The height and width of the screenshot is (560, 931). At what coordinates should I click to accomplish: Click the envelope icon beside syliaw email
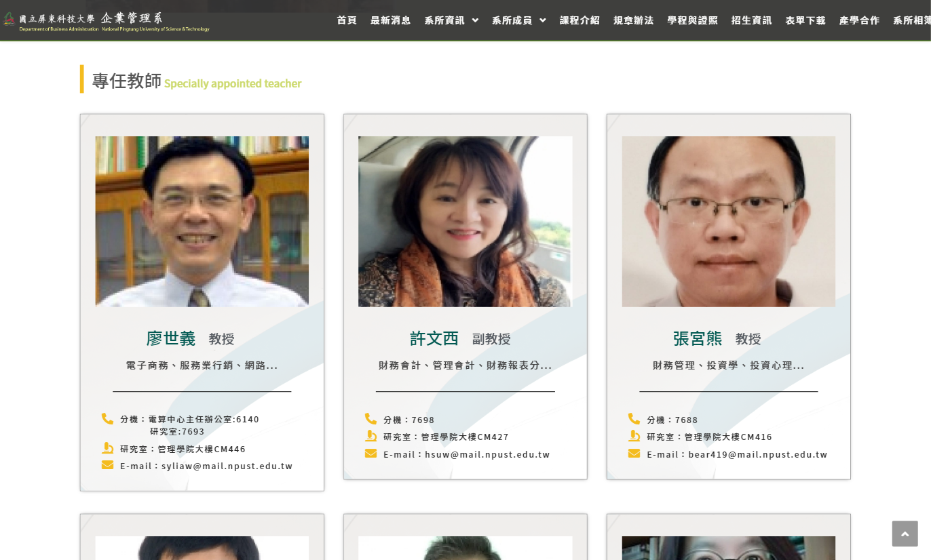coord(107,465)
